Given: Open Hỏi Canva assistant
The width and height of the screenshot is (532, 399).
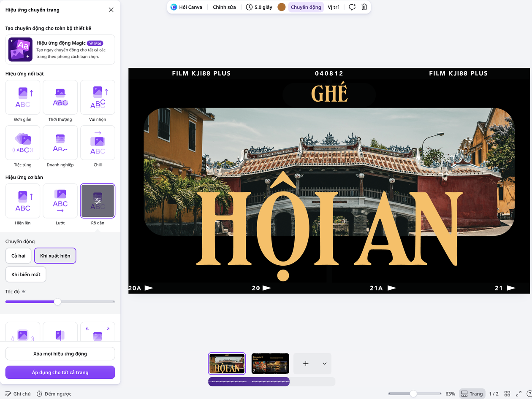Looking at the screenshot, I should click(187, 7).
